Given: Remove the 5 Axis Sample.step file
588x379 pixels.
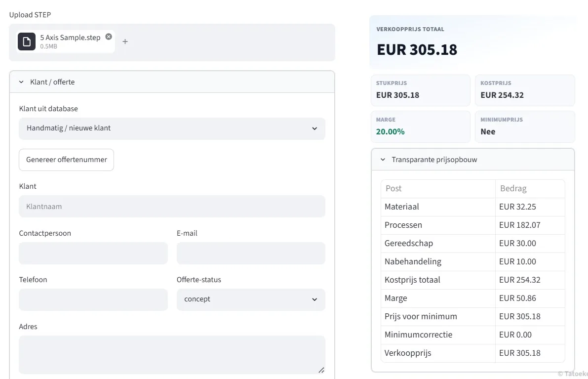Looking at the screenshot, I should click(x=109, y=37).
